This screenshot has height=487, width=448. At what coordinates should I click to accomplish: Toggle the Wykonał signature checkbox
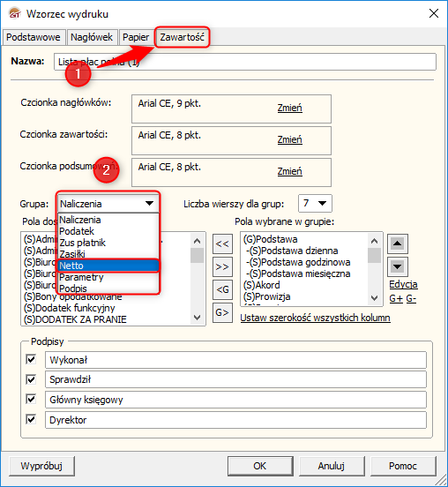click(x=31, y=359)
